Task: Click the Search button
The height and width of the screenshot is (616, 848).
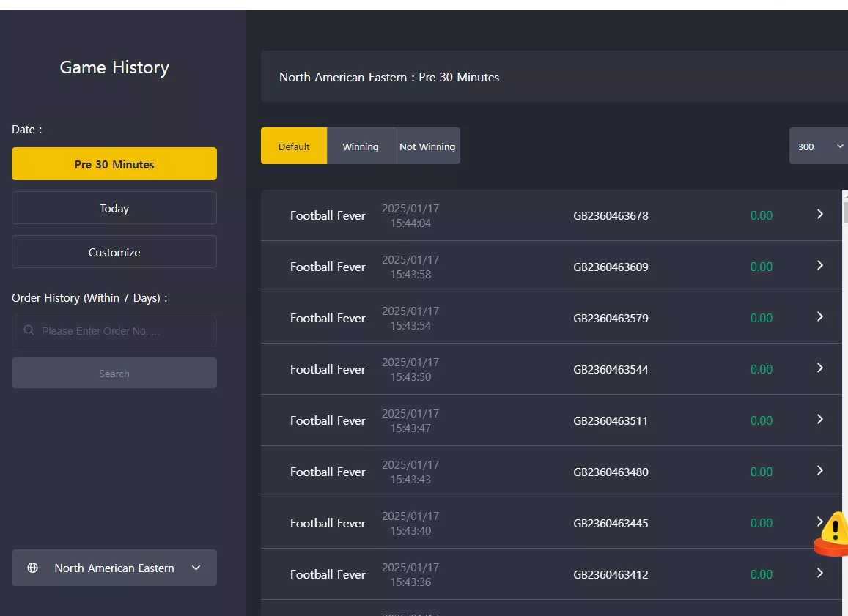Action: tap(114, 373)
